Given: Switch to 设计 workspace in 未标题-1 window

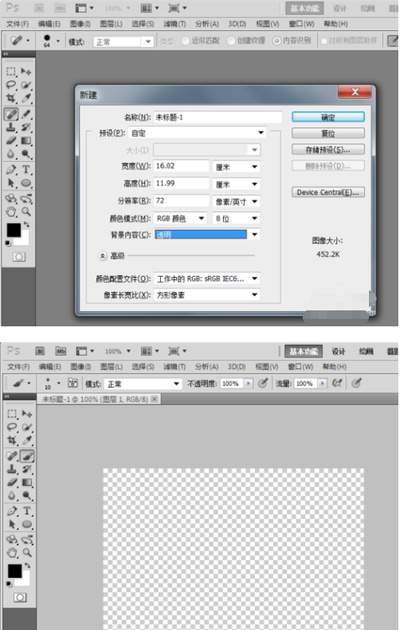Looking at the screenshot, I should tap(339, 352).
